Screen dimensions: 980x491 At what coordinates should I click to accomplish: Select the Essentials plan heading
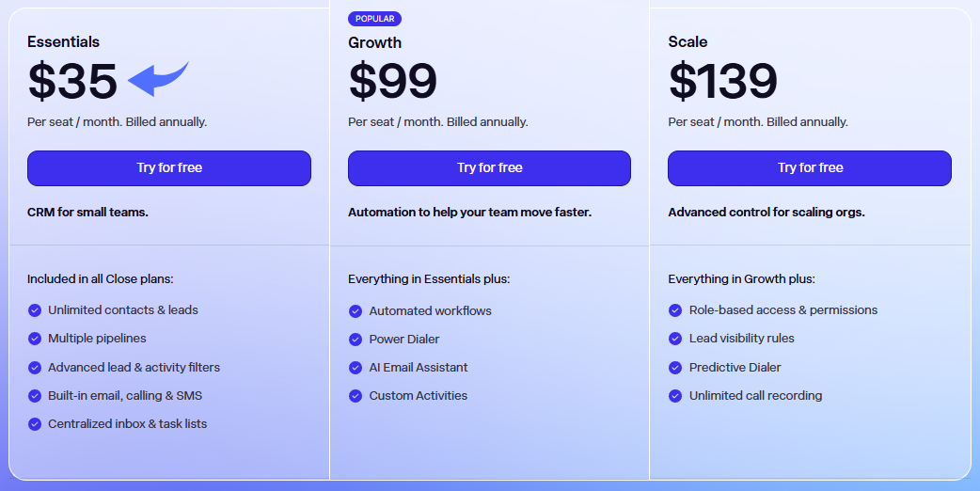pos(63,41)
